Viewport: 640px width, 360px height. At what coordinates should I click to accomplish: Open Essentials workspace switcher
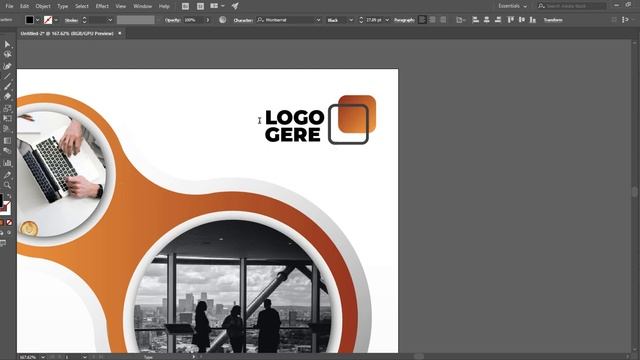(513, 6)
